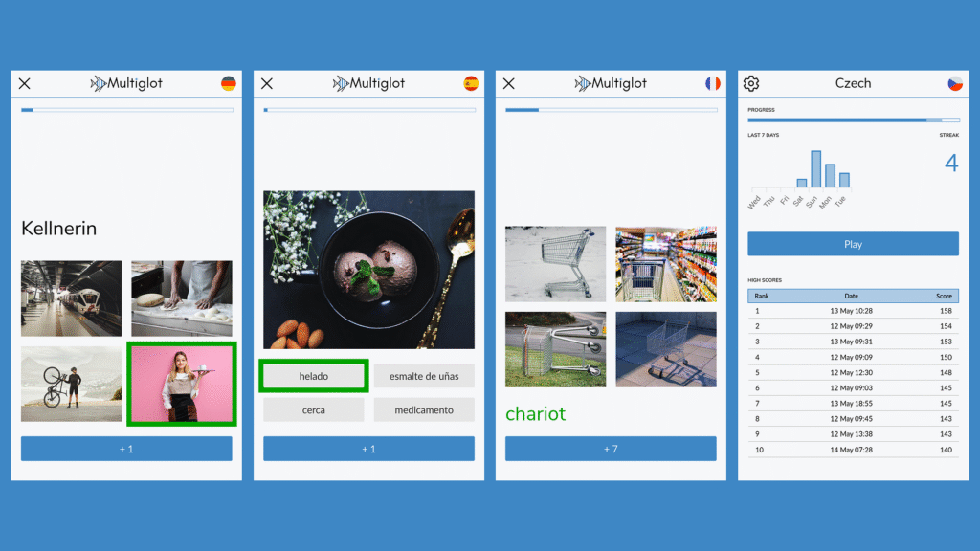
Task: Choose the 'esmalte de uñas' answer
Action: (x=424, y=376)
